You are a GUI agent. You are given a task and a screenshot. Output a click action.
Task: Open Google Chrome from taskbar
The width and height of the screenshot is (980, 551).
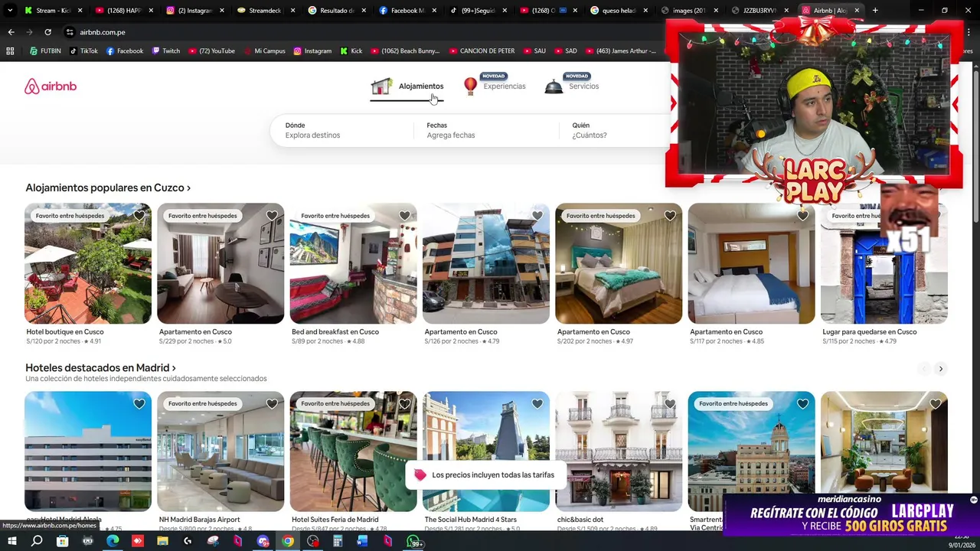click(288, 542)
